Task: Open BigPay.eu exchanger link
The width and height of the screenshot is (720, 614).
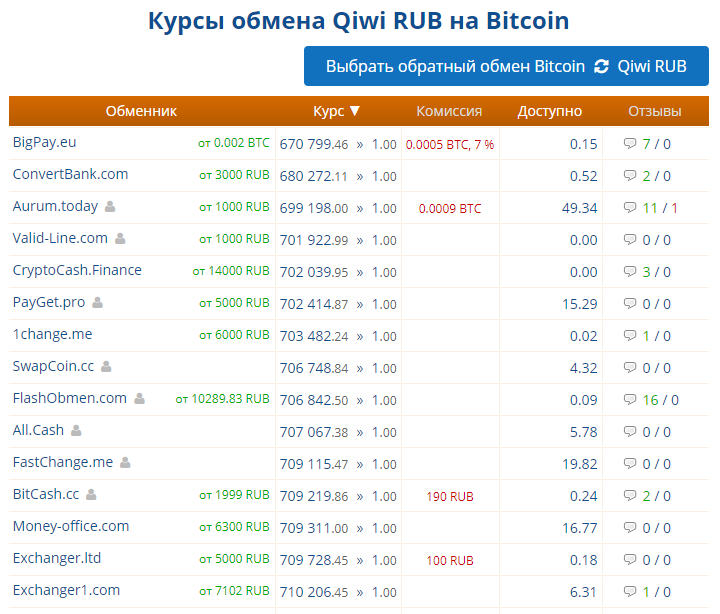Action: (45, 142)
